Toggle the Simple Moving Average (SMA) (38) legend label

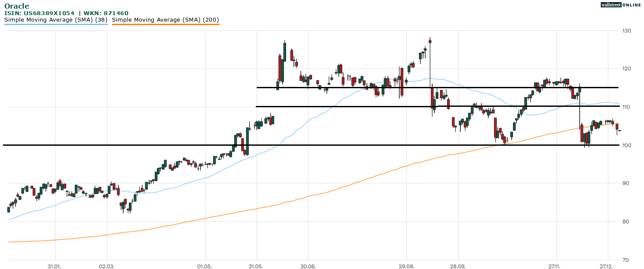pyautogui.click(x=56, y=19)
